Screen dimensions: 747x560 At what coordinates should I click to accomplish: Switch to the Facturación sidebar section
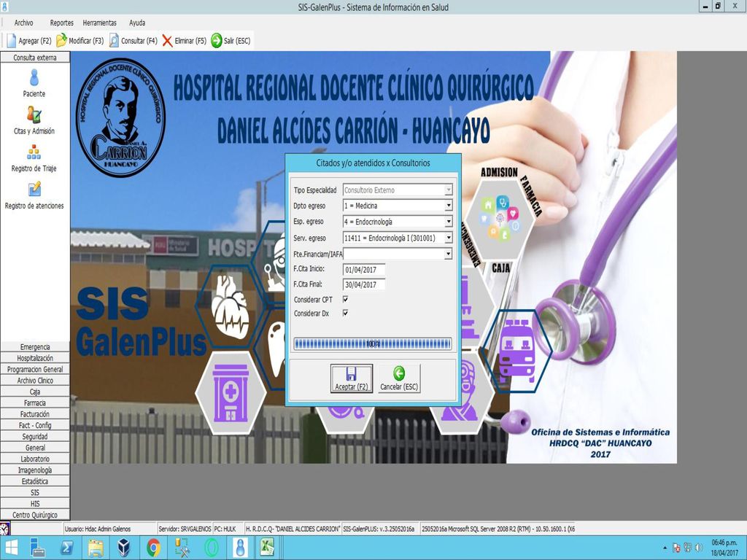(x=35, y=414)
